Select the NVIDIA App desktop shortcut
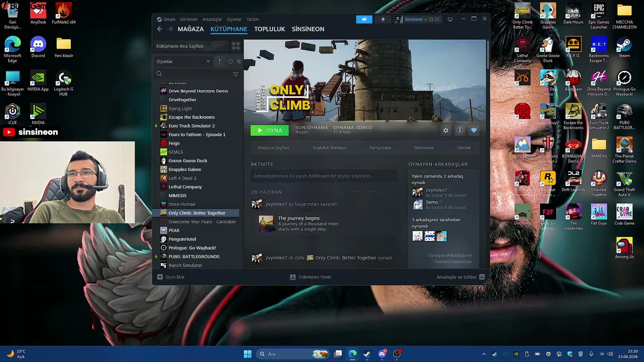 (38, 81)
